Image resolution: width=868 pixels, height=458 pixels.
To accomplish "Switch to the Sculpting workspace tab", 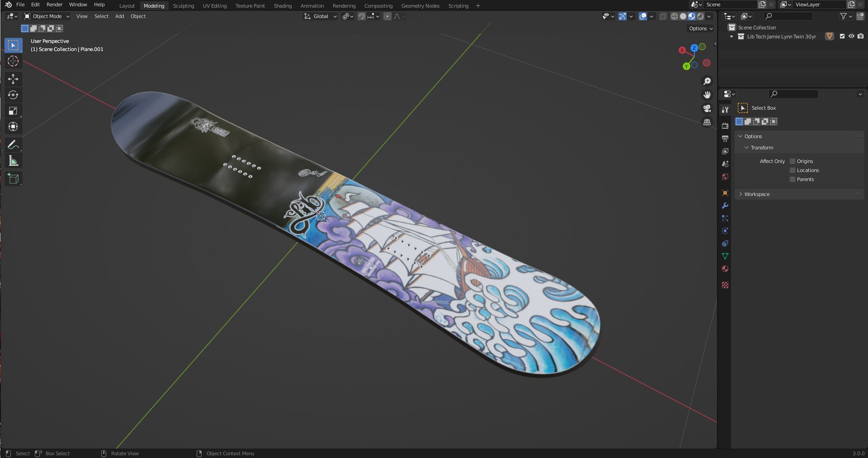I will click(184, 6).
